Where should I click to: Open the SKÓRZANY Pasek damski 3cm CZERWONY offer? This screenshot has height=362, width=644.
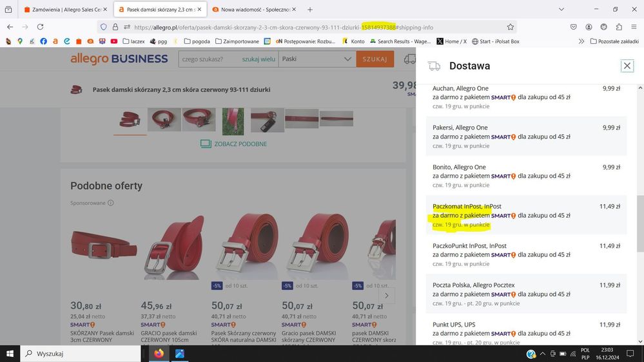click(102, 336)
